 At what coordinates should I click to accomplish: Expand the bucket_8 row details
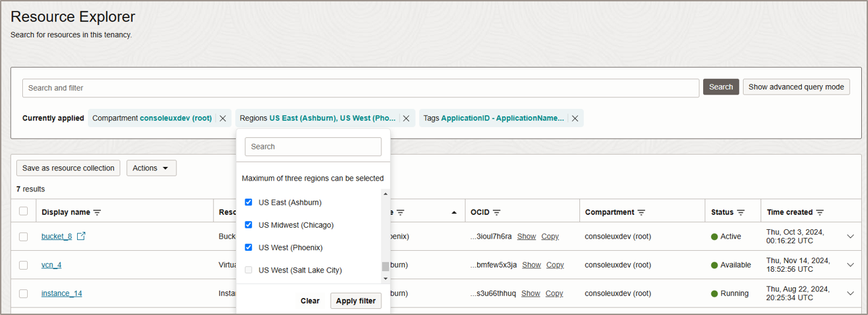[850, 237]
